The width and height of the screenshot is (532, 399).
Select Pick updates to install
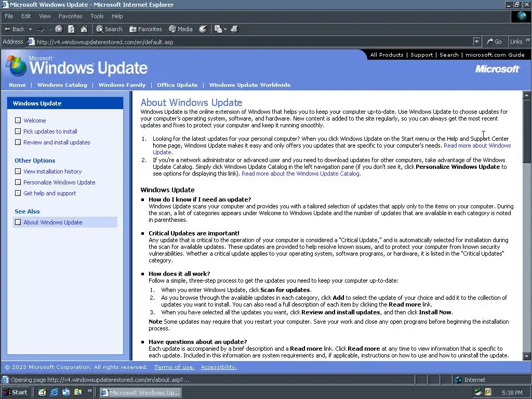(x=50, y=131)
